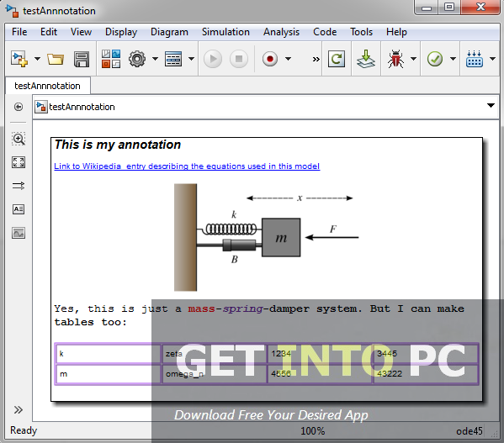Open the New Model dropdown arrow
The height and width of the screenshot is (443, 504).
(x=37, y=59)
